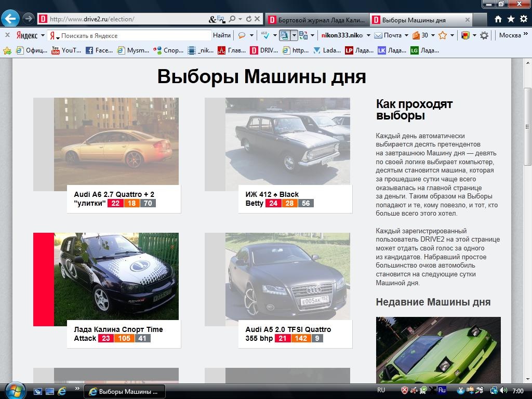Image resolution: width=532 pixels, height=399 pixels.
Task: Click the colorful Yandex cube icon
Action: pos(465,35)
